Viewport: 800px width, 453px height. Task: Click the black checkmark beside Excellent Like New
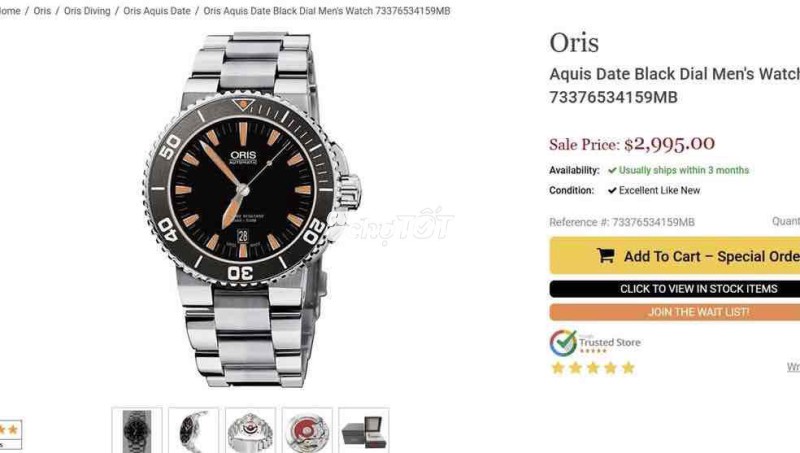click(612, 190)
